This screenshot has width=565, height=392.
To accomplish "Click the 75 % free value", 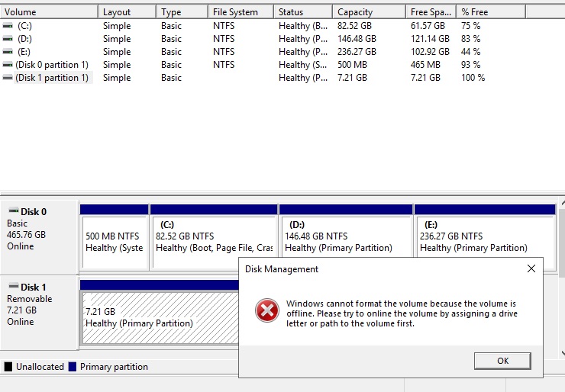I will click(x=470, y=26).
